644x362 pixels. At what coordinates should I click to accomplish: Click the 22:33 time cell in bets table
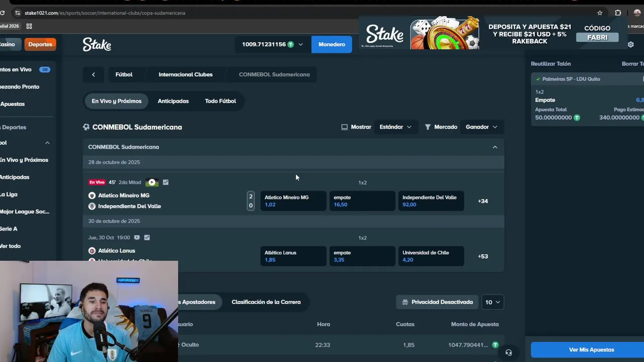323,345
